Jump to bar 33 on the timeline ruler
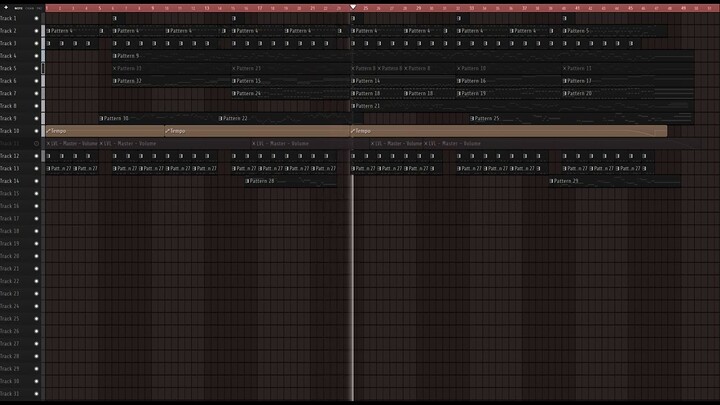The image size is (720, 405). pos(471,8)
